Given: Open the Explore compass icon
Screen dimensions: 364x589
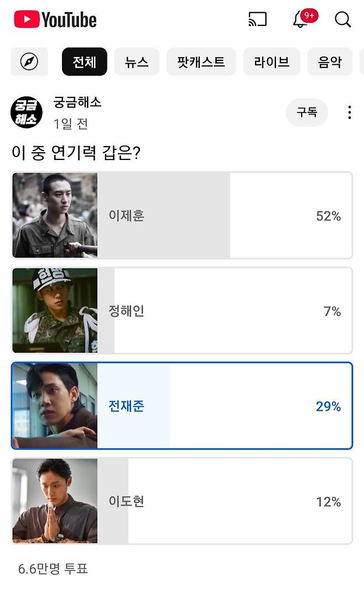Looking at the screenshot, I should click(x=29, y=62).
